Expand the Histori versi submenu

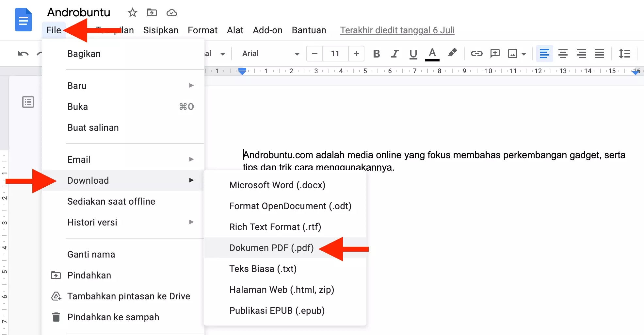coord(191,222)
